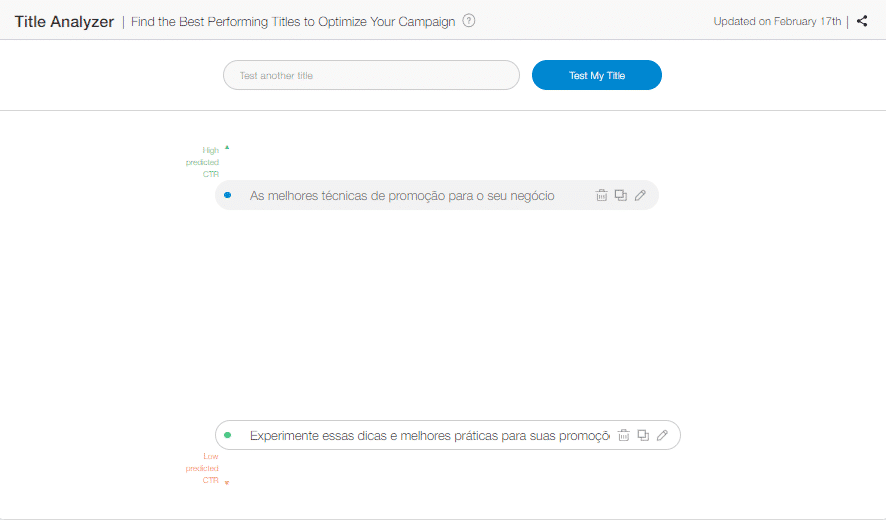Focus the 'Test another title' input field
886x520 pixels.
tap(371, 75)
